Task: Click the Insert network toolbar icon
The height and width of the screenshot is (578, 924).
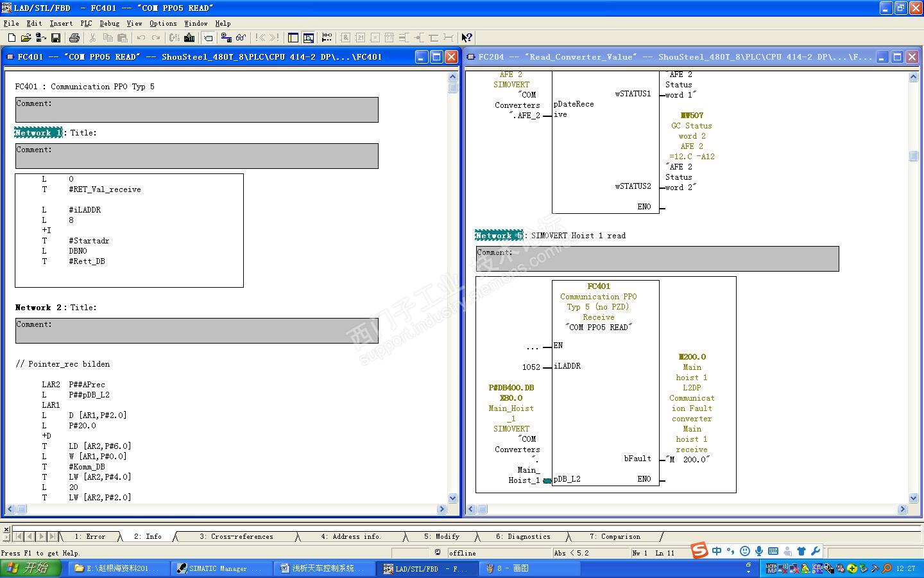Action: click(x=327, y=38)
